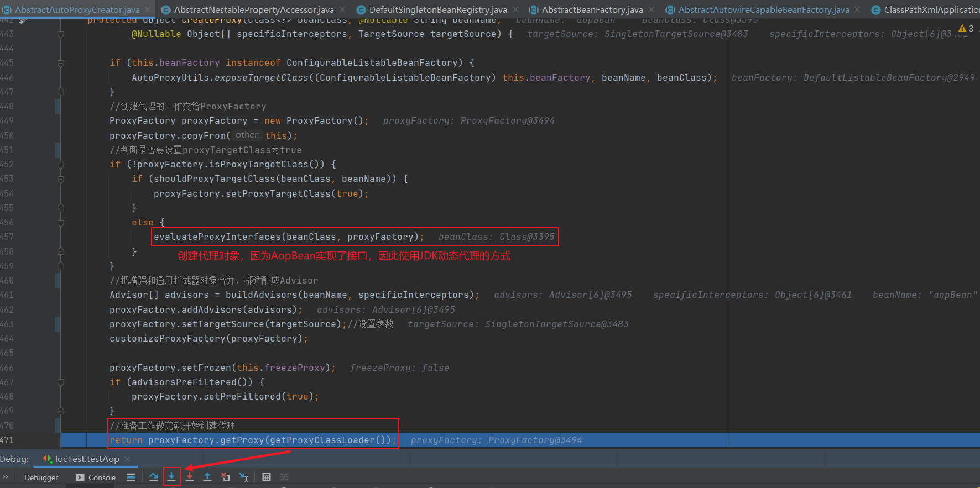Click 'shouldProxyTargetClass' method call
The width and height of the screenshot is (980, 488).
[215, 179]
